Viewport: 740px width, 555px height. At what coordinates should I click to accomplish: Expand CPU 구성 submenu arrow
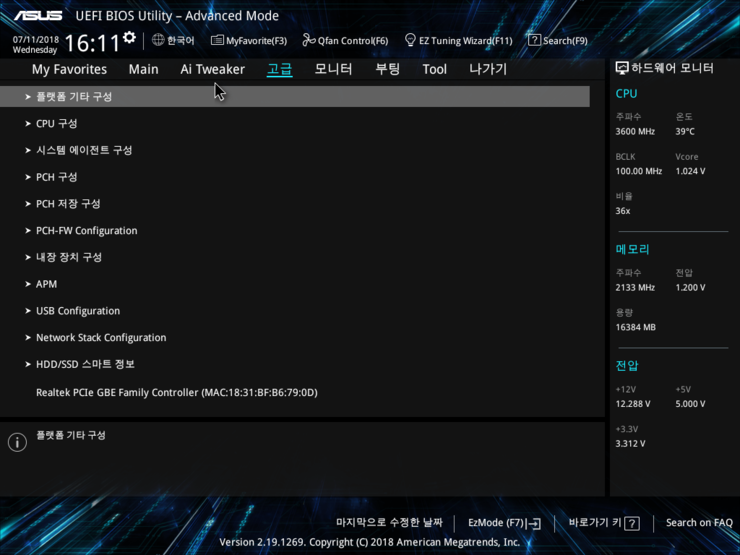pyautogui.click(x=28, y=124)
